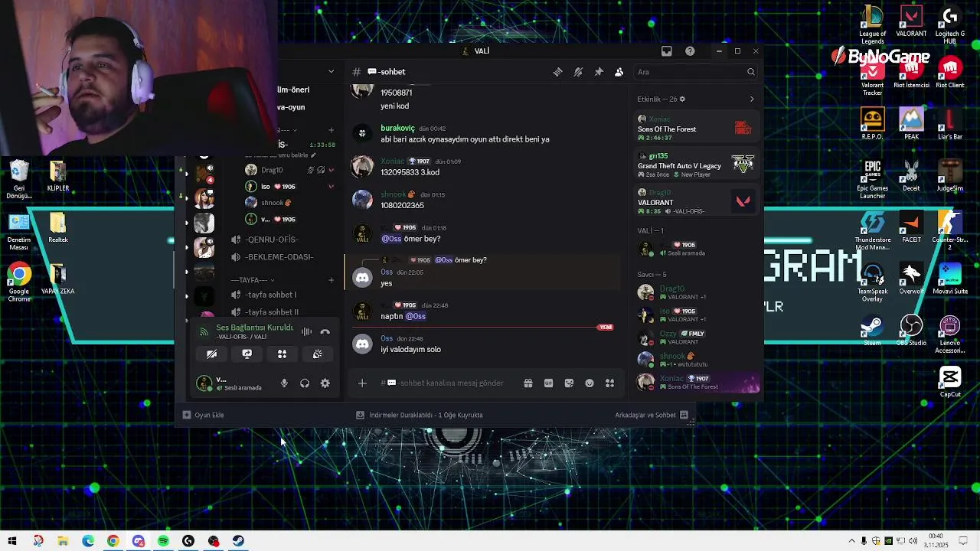Add channel to TAYFA category
This screenshot has width=980, height=551.
pyautogui.click(x=331, y=280)
